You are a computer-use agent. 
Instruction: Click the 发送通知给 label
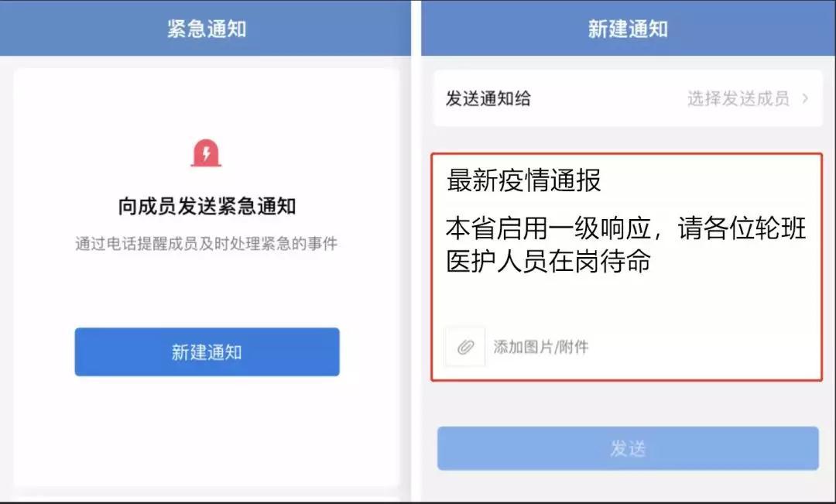[488, 98]
